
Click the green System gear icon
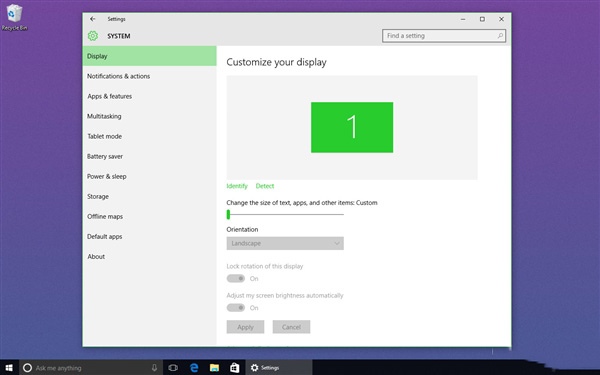[93, 36]
